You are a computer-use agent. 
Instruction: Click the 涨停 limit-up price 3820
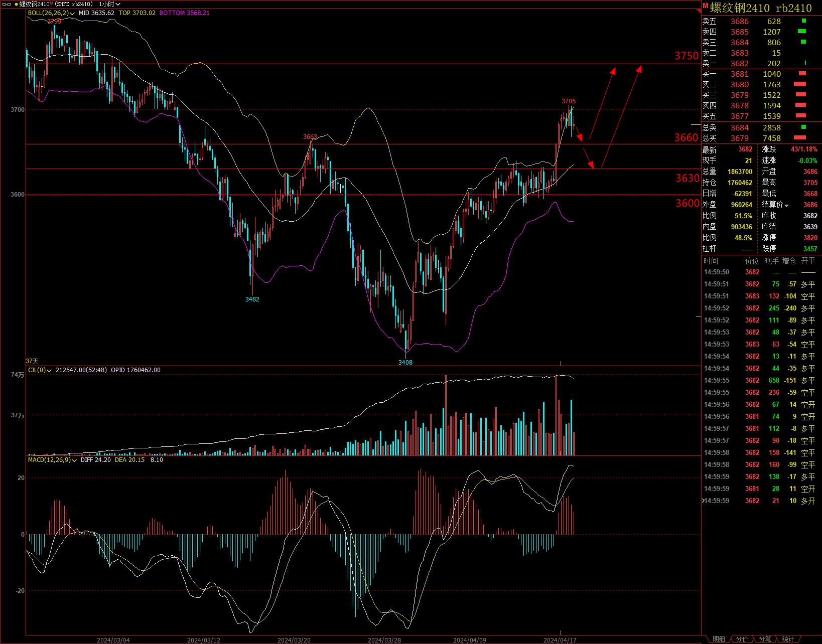pyautogui.click(x=810, y=238)
